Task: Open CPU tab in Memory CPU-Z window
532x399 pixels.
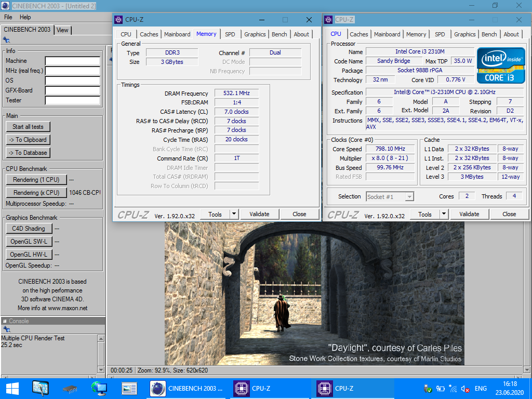Action: pyautogui.click(x=126, y=34)
